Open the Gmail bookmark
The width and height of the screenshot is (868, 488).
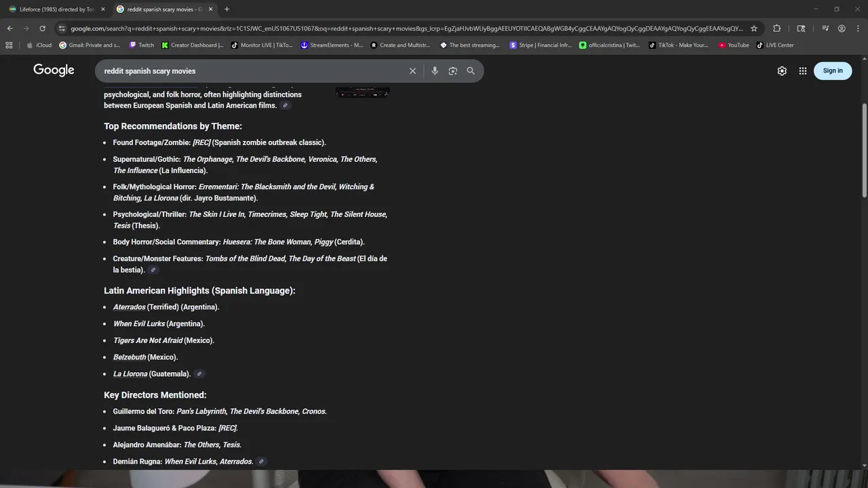click(x=90, y=45)
